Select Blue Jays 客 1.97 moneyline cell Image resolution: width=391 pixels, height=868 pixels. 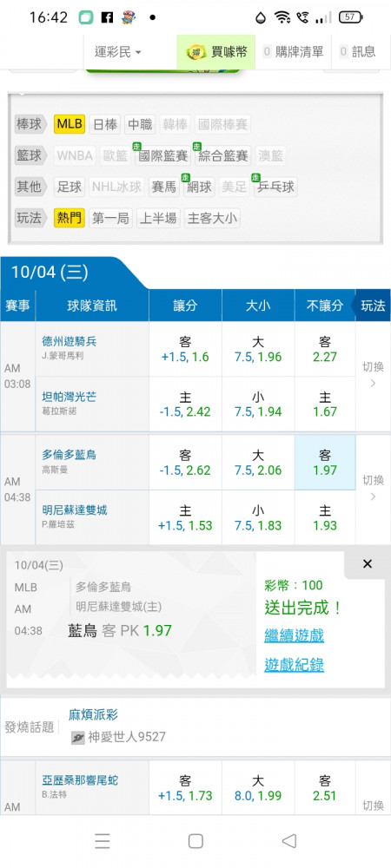click(325, 462)
